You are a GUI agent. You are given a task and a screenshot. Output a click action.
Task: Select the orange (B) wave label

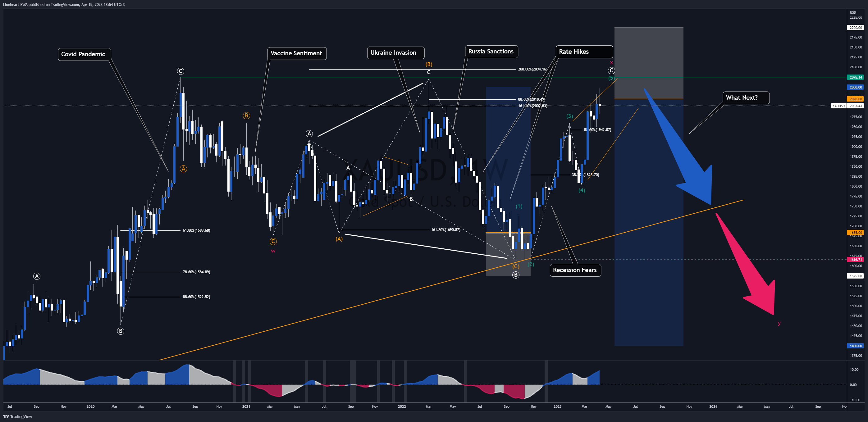tap(429, 64)
